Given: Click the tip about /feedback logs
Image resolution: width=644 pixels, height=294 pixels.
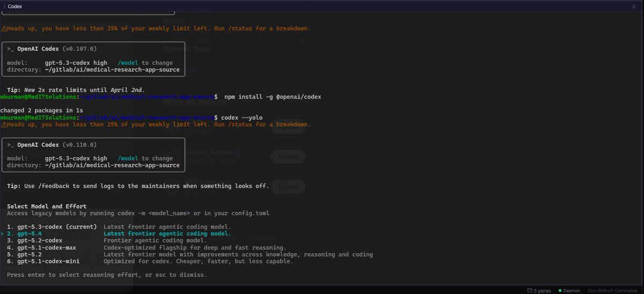Looking at the screenshot, I should [138, 186].
